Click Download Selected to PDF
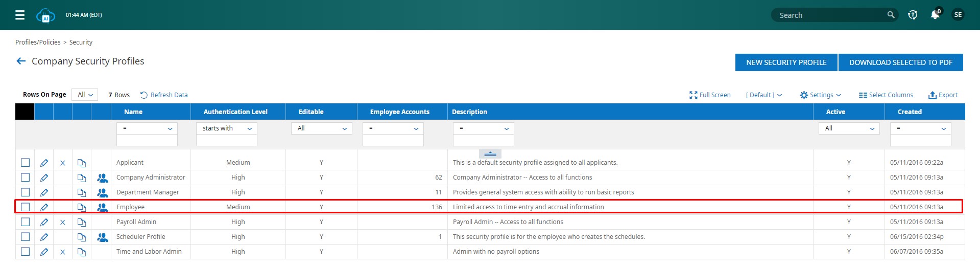This screenshot has height=265, width=980. [900, 62]
